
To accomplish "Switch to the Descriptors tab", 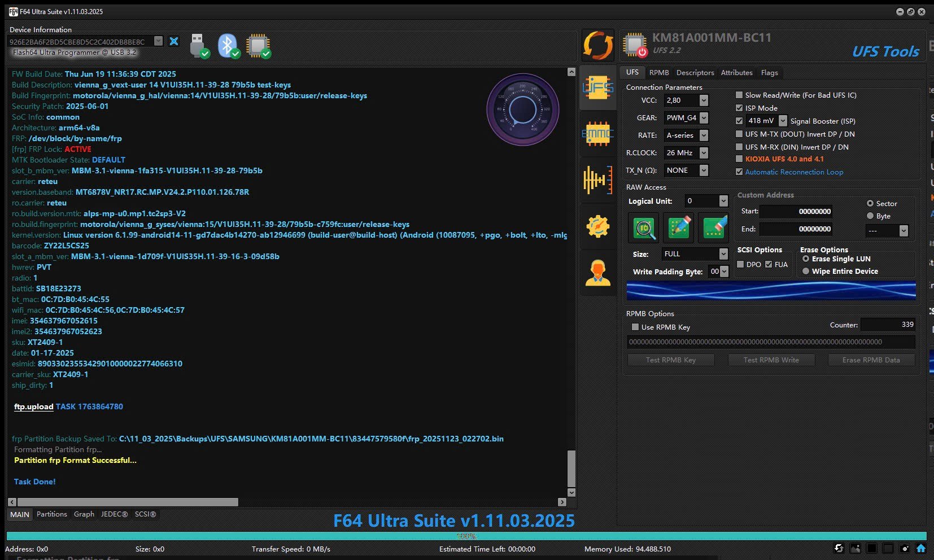I will 695,72.
